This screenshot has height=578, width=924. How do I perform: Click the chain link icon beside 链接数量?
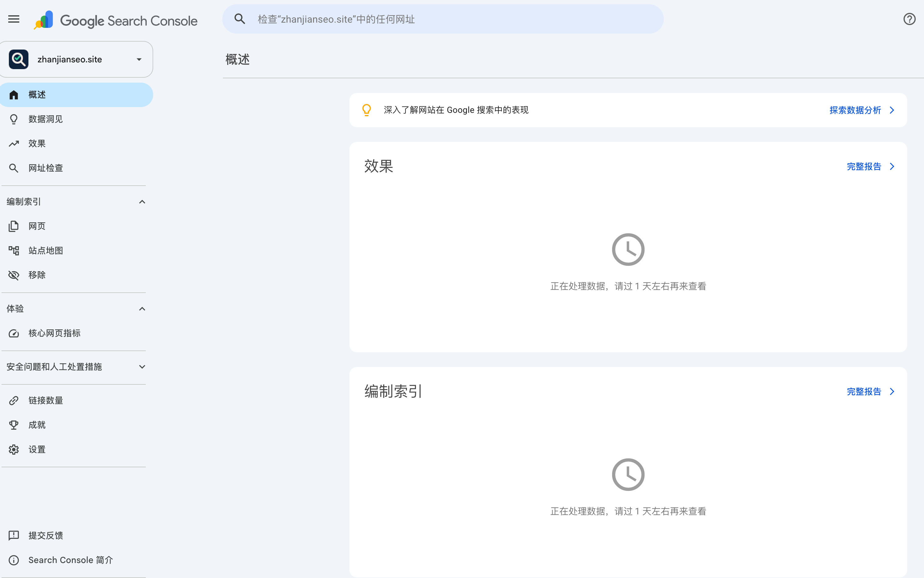tap(14, 401)
